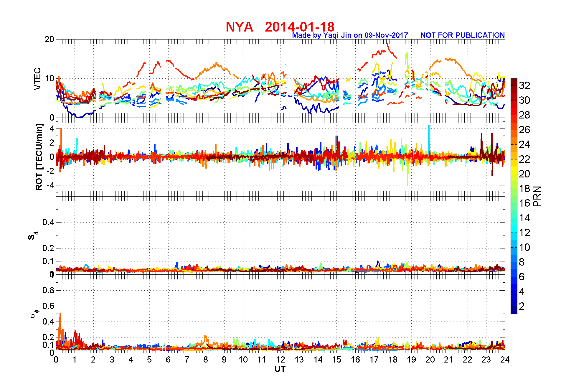561x392 pixels.
Task: Click the sigma-phi y-axis label
Action: 34,313
